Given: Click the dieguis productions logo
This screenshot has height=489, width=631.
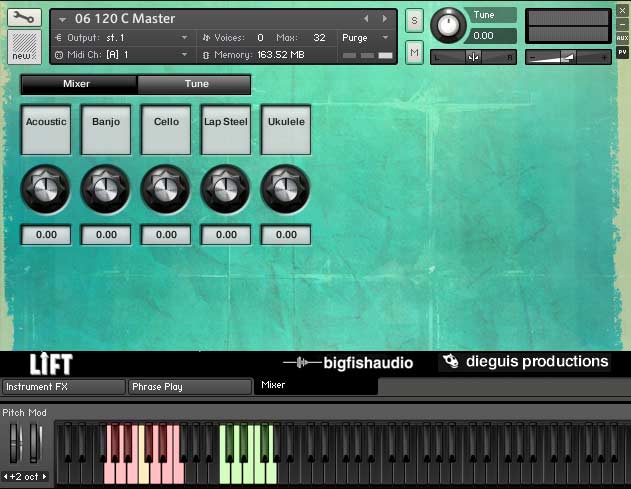Looking at the screenshot, I should click(525, 361).
